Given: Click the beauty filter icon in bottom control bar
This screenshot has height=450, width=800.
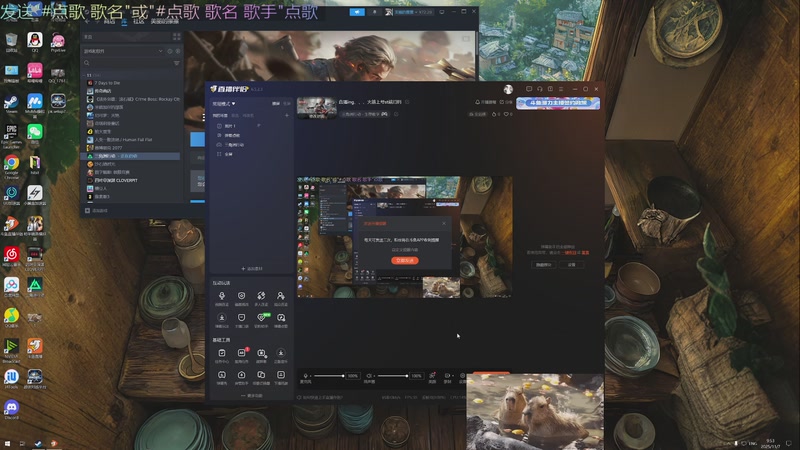Looking at the screenshot, I should pyautogui.click(x=432, y=376).
